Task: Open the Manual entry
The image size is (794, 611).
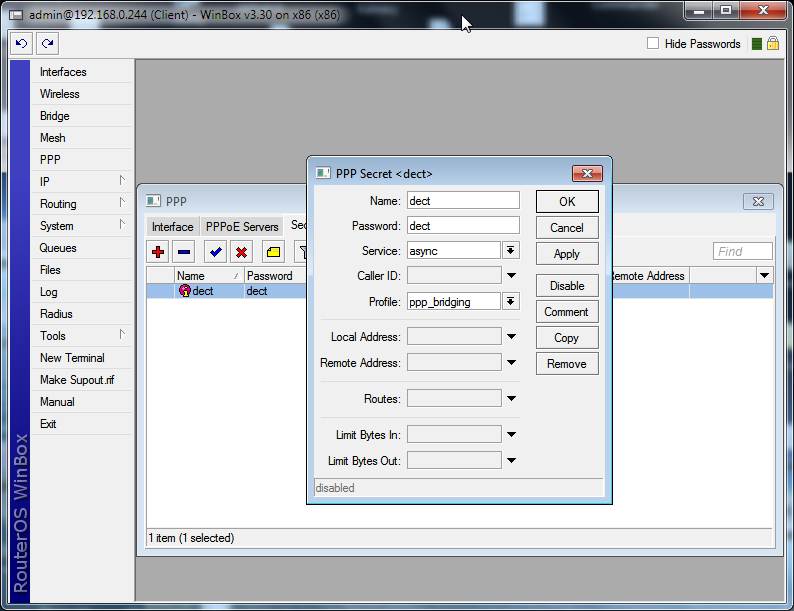Action: [57, 401]
